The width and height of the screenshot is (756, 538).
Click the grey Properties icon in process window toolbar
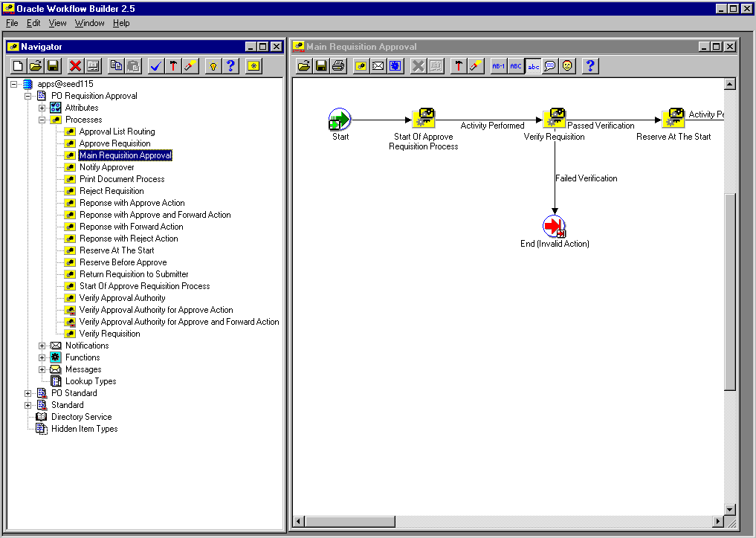436,66
